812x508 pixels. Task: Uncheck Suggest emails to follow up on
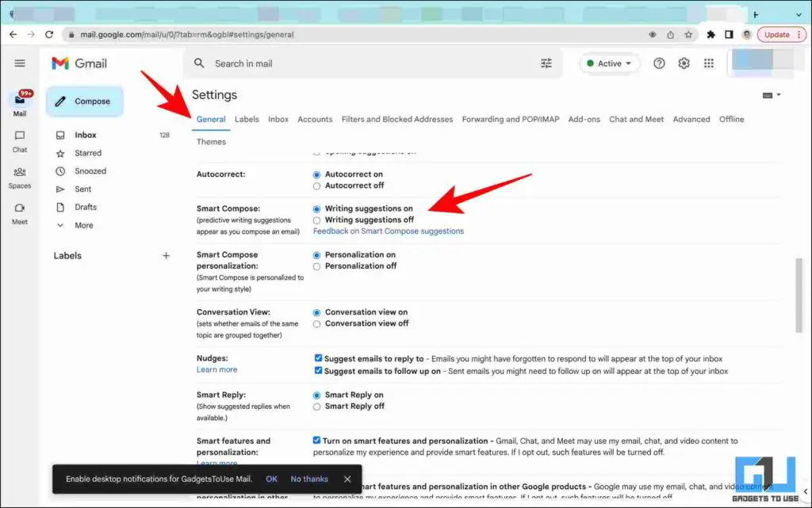point(318,370)
